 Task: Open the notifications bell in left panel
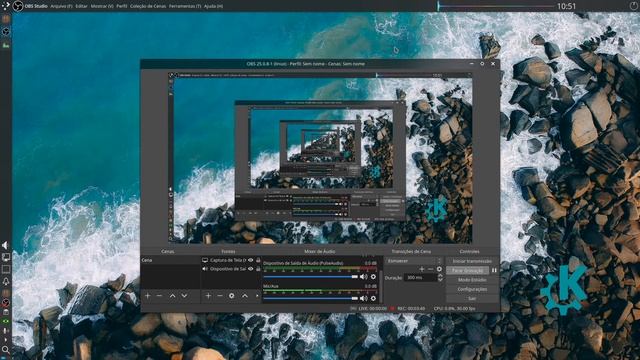pos(6,281)
